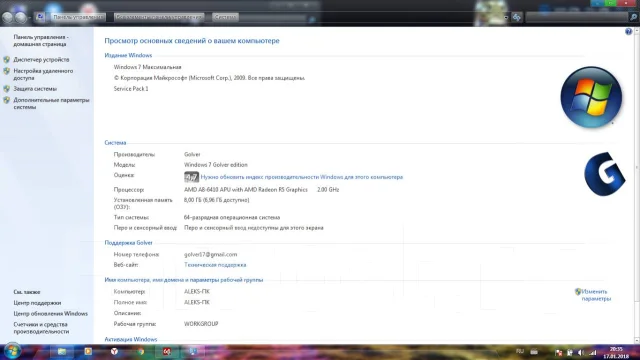
Task: Open the Help question mark icon
Action: pos(628,31)
